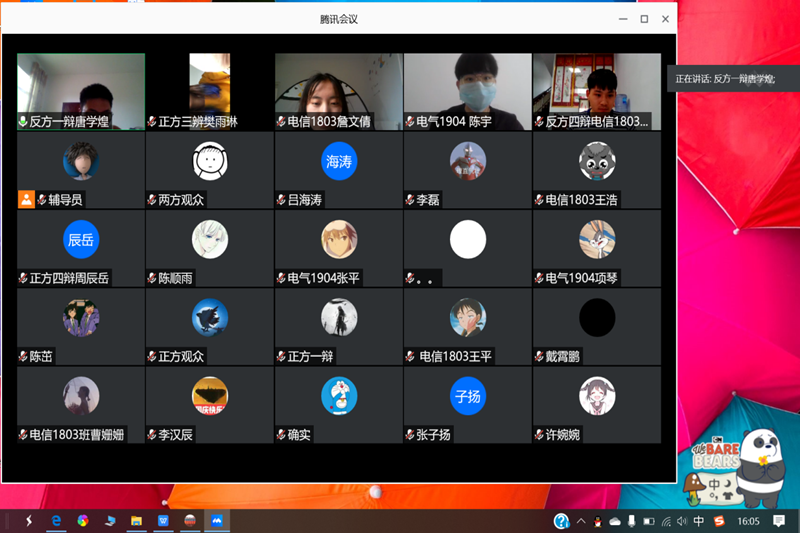Image resolution: width=800 pixels, height=533 pixels.
Task: Maximize the 腾讯会议 window
Action: 644,19
